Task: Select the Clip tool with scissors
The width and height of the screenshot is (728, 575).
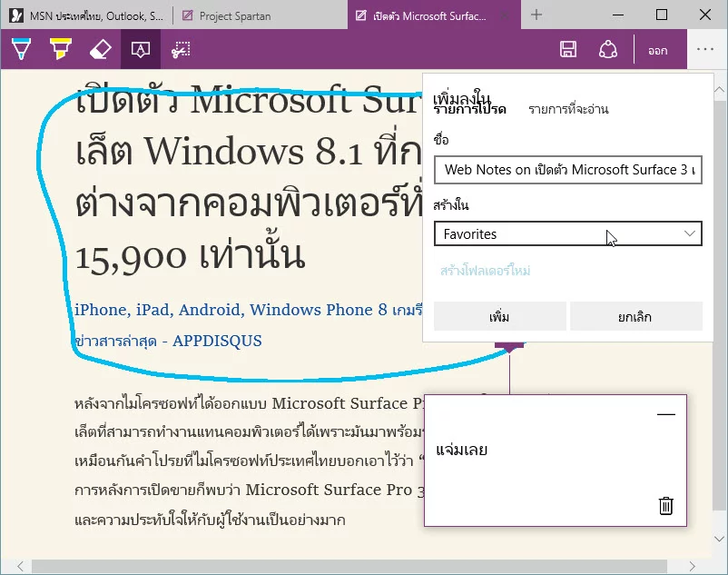Action: point(181,49)
